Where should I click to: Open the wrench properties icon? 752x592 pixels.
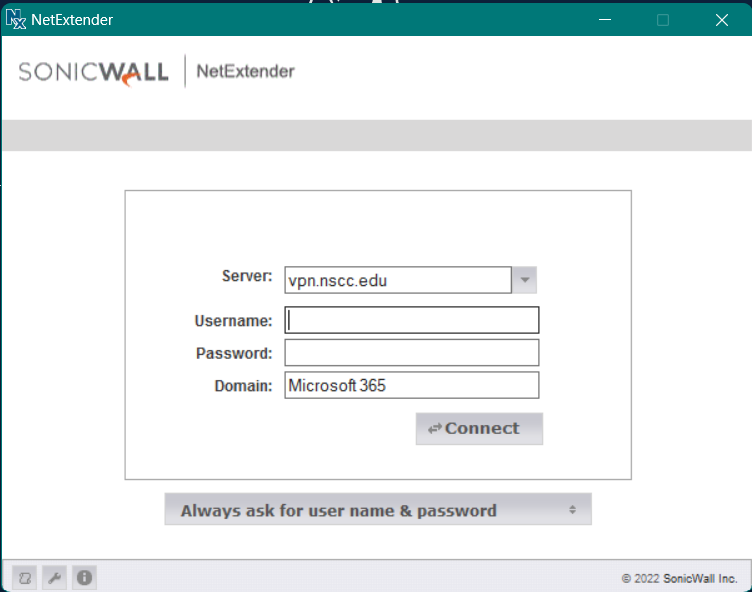(x=54, y=577)
